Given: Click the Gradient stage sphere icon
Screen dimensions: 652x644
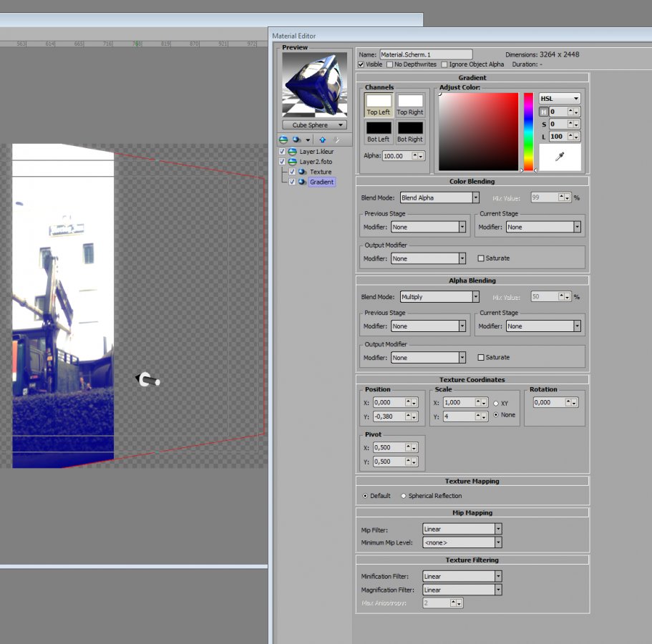Looking at the screenshot, I should 302,182.
